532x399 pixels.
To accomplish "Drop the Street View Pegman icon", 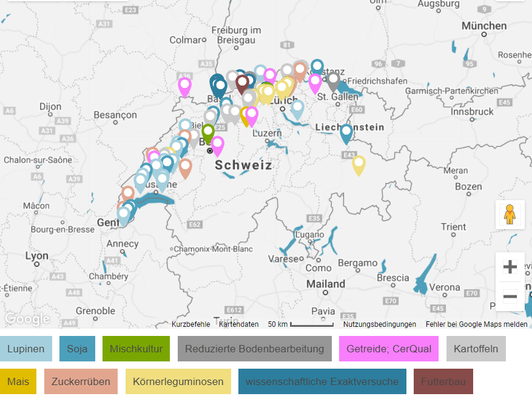I will pyautogui.click(x=510, y=215).
